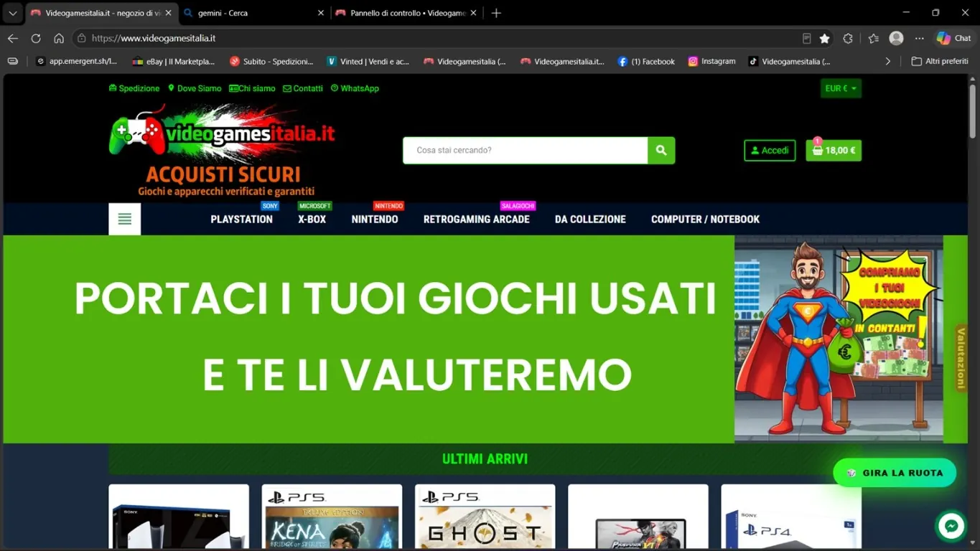Click the GIRA LA RUOTA button

pyautogui.click(x=895, y=473)
